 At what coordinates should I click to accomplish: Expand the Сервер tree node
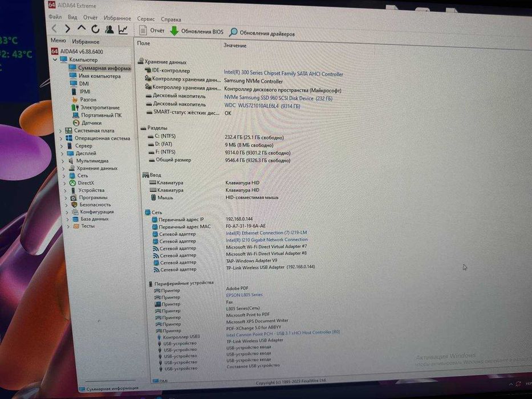[62, 146]
